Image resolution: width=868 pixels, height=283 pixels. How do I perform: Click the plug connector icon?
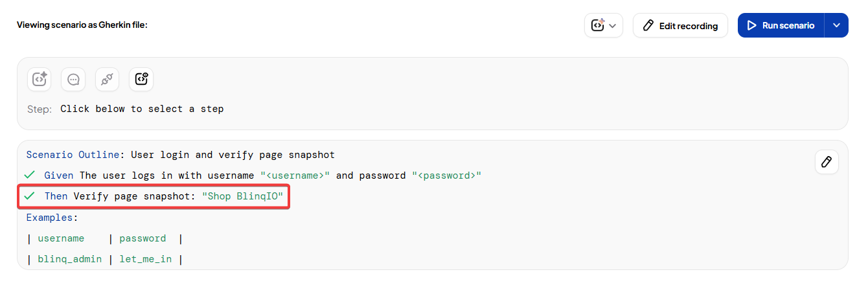click(107, 79)
